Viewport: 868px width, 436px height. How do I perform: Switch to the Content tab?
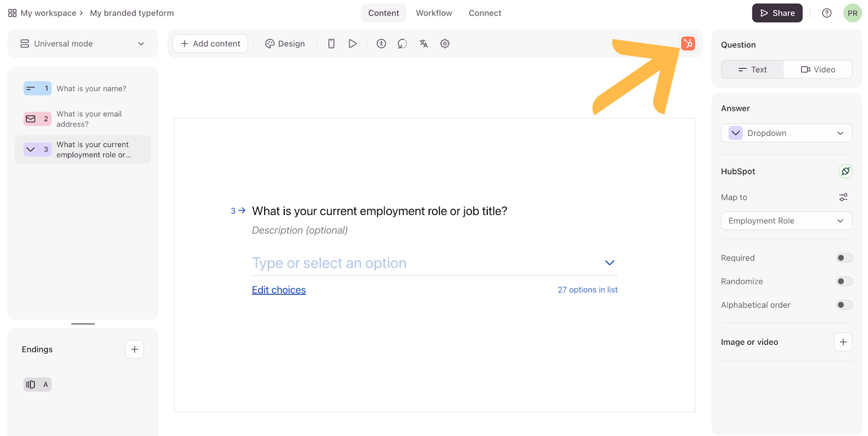(x=384, y=13)
